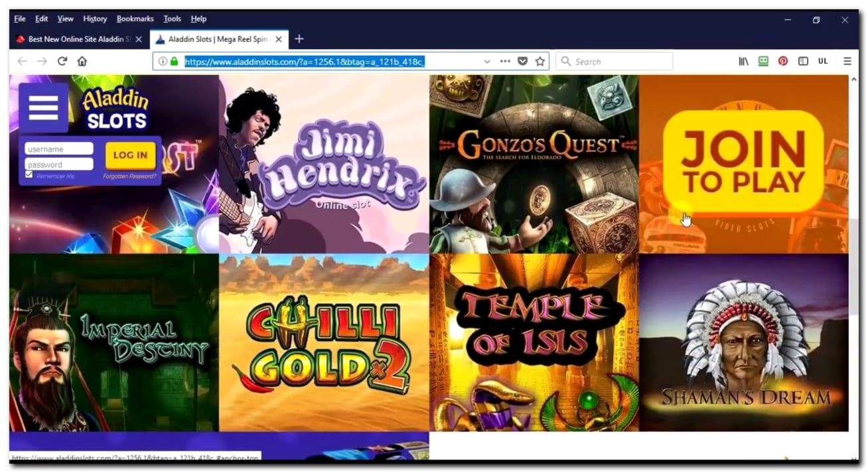Click the Forgotten Password link
This screenshot has width=868, height=473.
pos(130,176)
